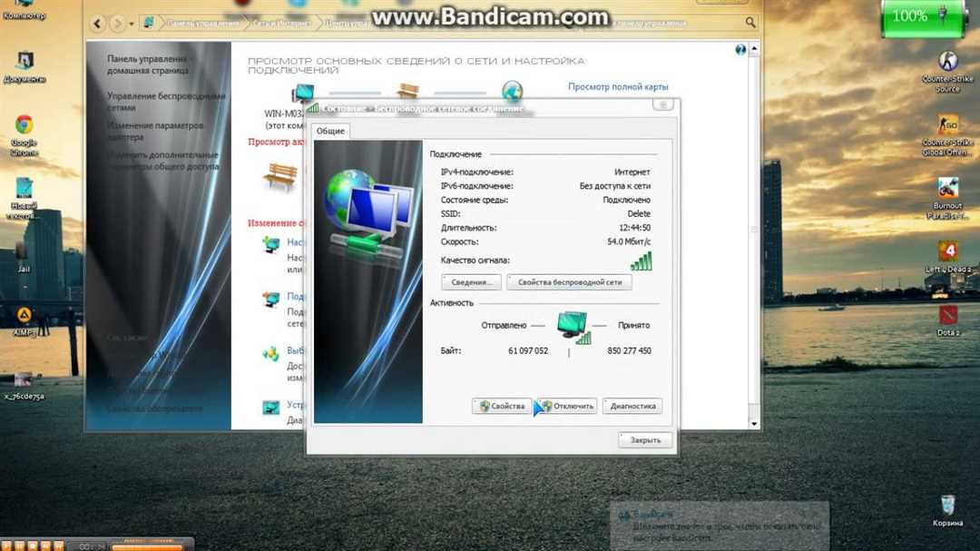Open Просмотр полной карты link

coord(618,87)
